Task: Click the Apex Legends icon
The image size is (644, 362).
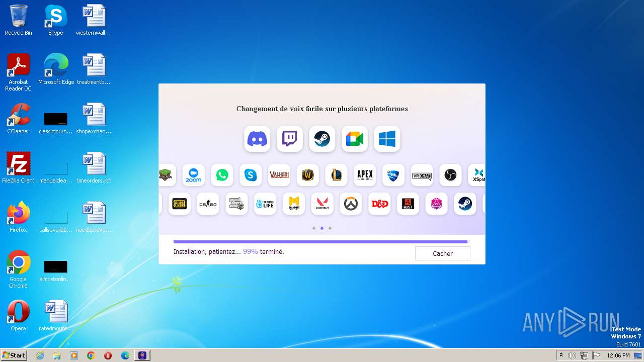Action: pyautogui.click(x=365, y=175)
